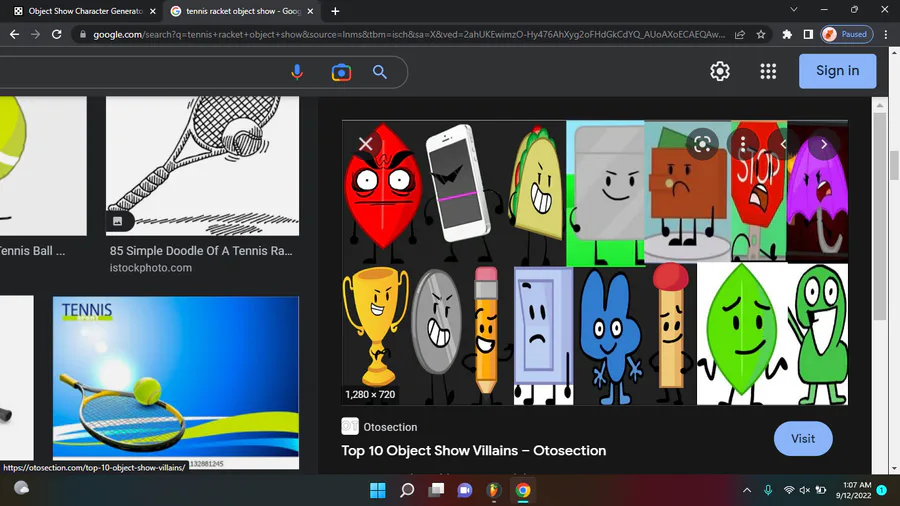Click the preview panel scrollbar
This screenshot has width=900, height=506.
(x=880, y=216)
